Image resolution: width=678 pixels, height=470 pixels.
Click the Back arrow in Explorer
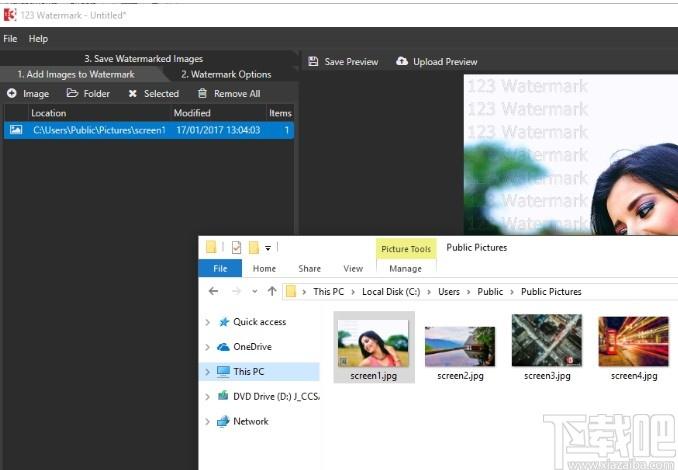pyautogui.click(x=214, y=291)
